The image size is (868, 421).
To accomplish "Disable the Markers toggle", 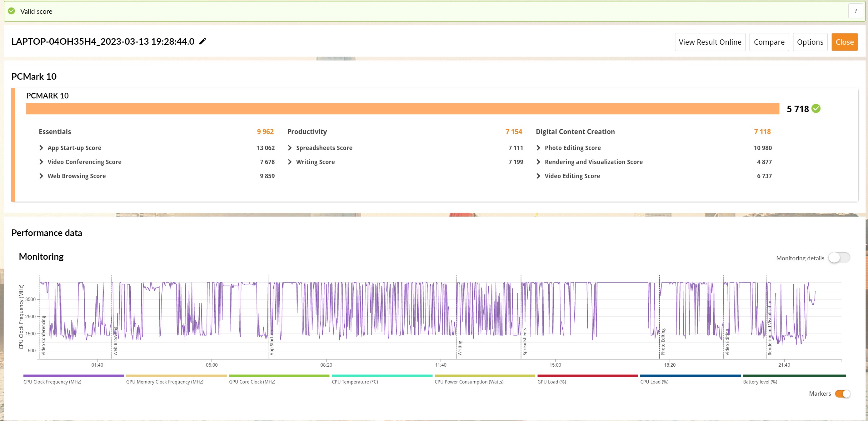I will (x=842, y=393).
